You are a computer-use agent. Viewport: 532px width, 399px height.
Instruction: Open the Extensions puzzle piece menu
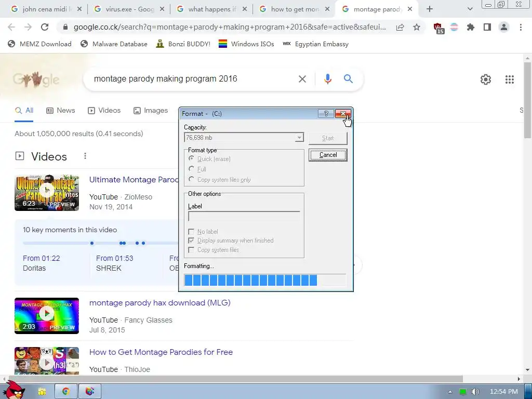click(471, 27)
